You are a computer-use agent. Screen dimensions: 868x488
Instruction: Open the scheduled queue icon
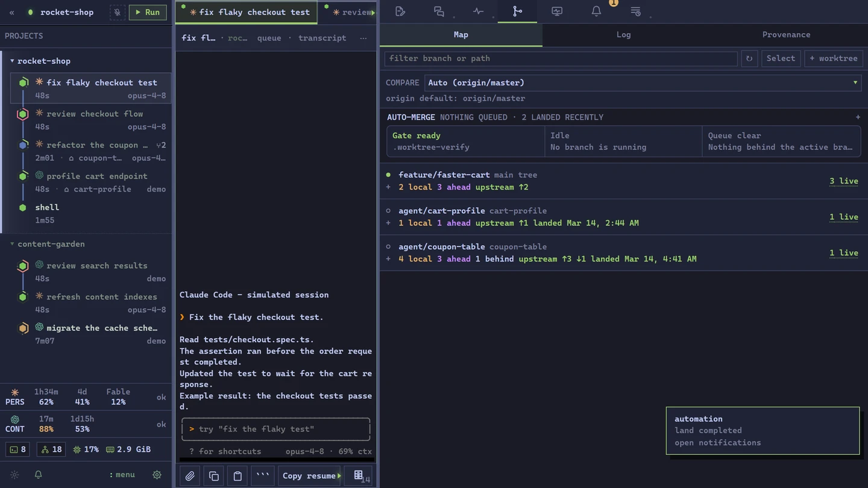coord(635,11)
